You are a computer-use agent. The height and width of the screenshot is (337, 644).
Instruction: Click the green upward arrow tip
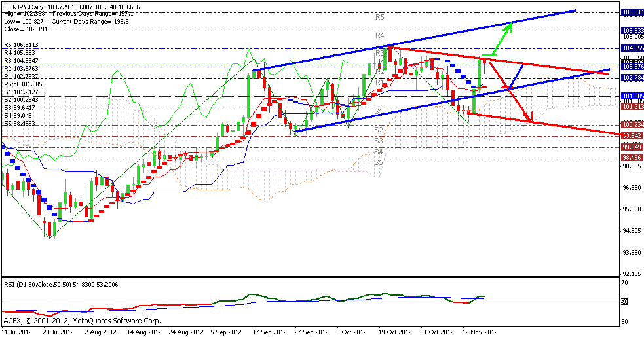pyautogui.click(x=510, y=25)
